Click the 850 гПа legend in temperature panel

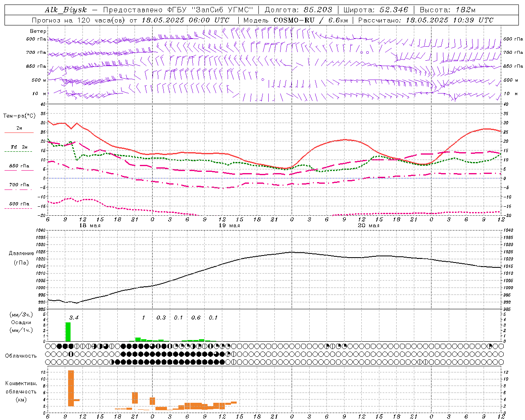coord(19,166)
